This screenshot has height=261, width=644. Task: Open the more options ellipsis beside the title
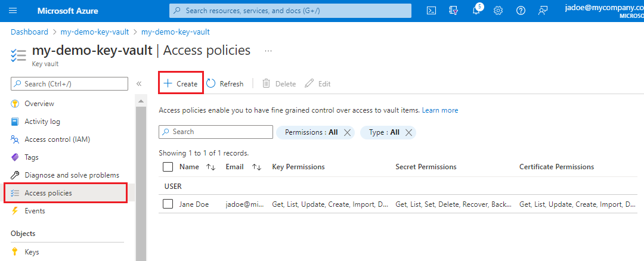click(268, 51)
